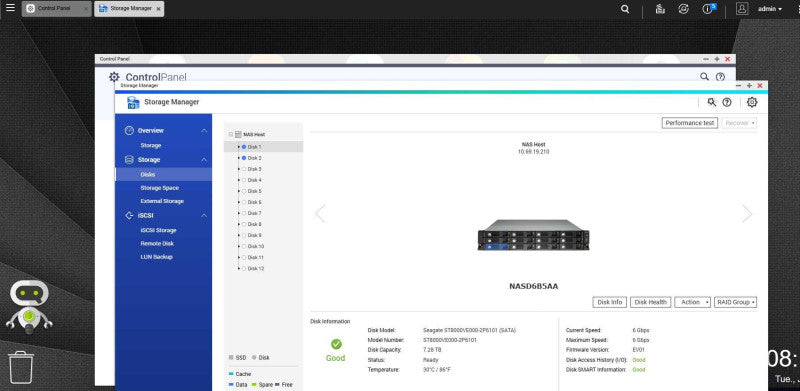800x391 pixels.
Task: Select Disk 12 in the tree
Action: pyautogui.click(x=255, y=268)
